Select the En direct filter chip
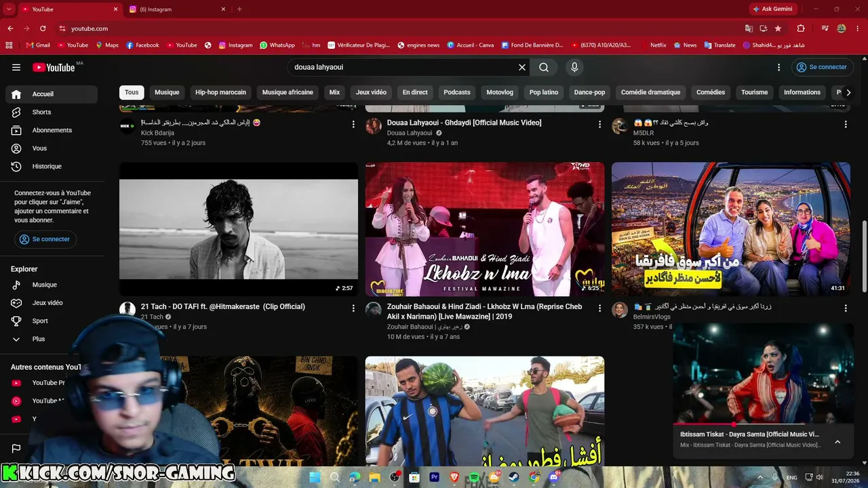The height and width of the screenshot is (488, 868). pos(415,92)
